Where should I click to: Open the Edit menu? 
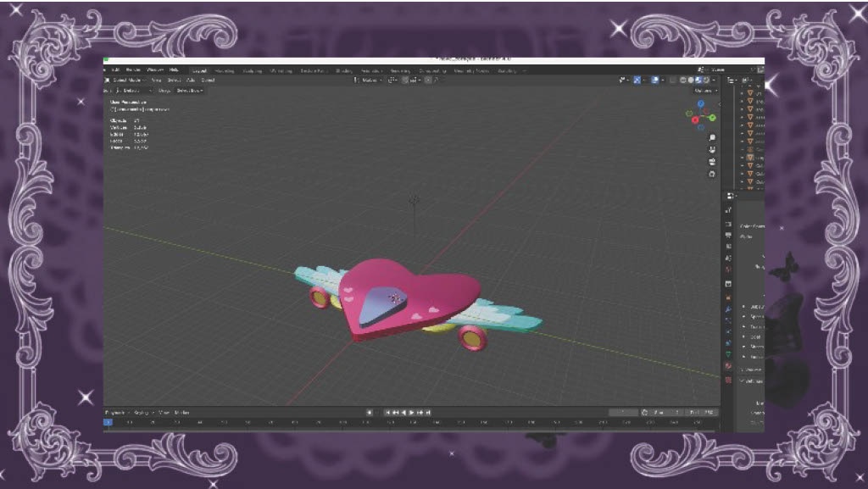pyautogui.click(x=115, y=70)
